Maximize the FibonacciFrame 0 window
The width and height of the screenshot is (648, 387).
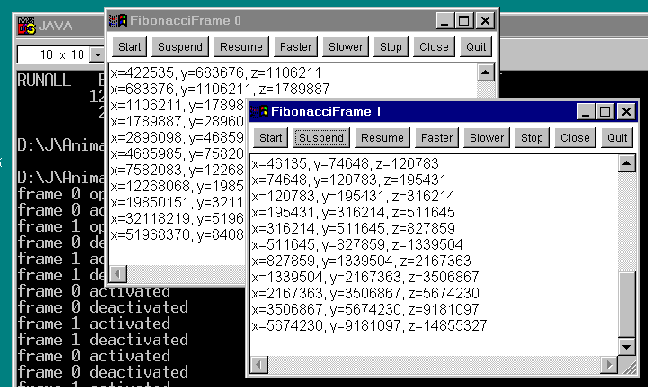[x=464, y=21]
